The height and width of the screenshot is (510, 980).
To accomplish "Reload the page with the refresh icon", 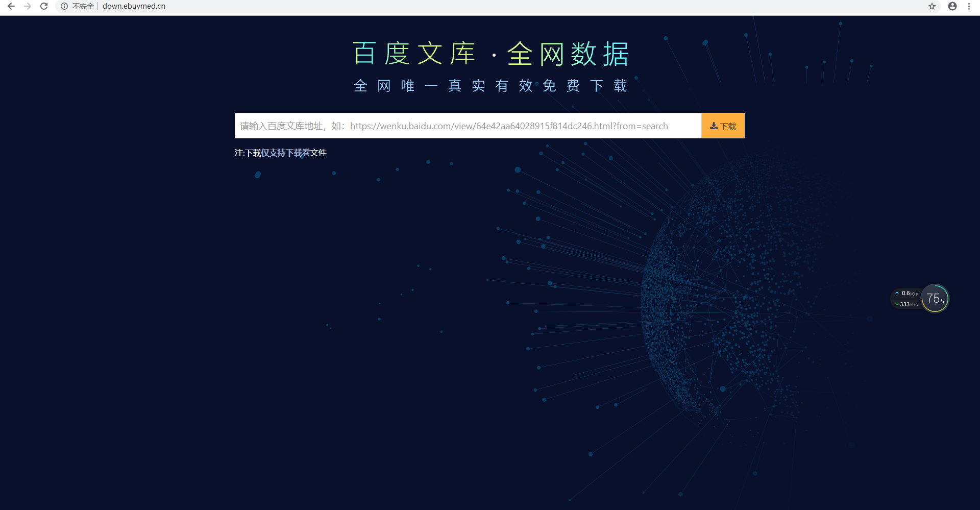I will [44, 6].
